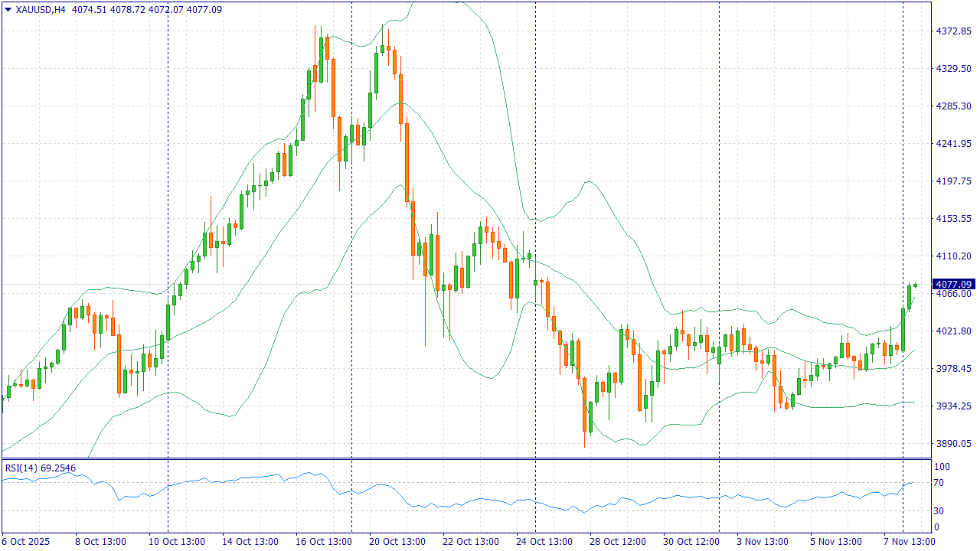Click the 4021.80 price axis label
This screenshot has width=980, height=551.
tap(953, 331)
